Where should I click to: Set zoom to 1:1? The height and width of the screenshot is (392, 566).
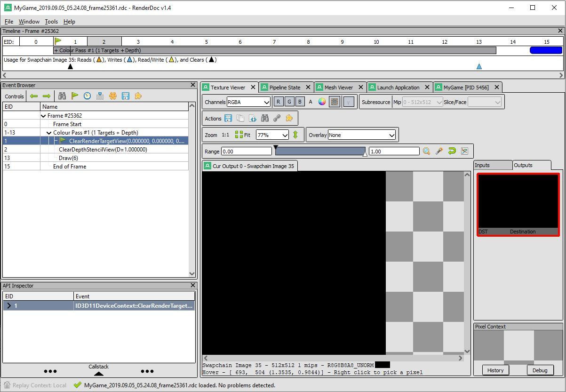tap(225, 135)
